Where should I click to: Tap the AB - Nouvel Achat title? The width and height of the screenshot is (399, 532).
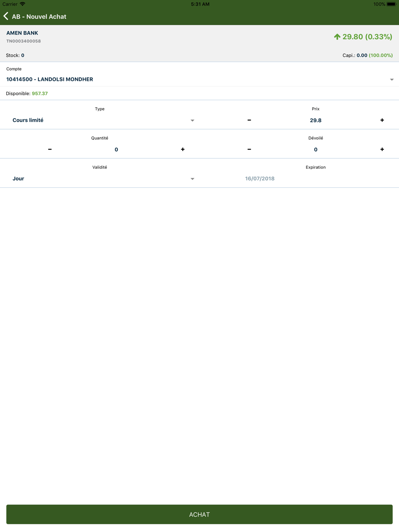tap(39, 17)
